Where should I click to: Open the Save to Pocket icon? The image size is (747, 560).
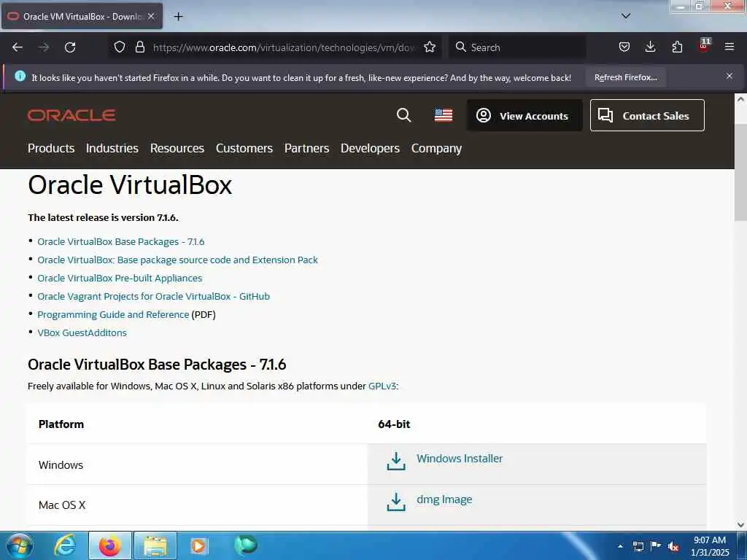pos(624,47)
